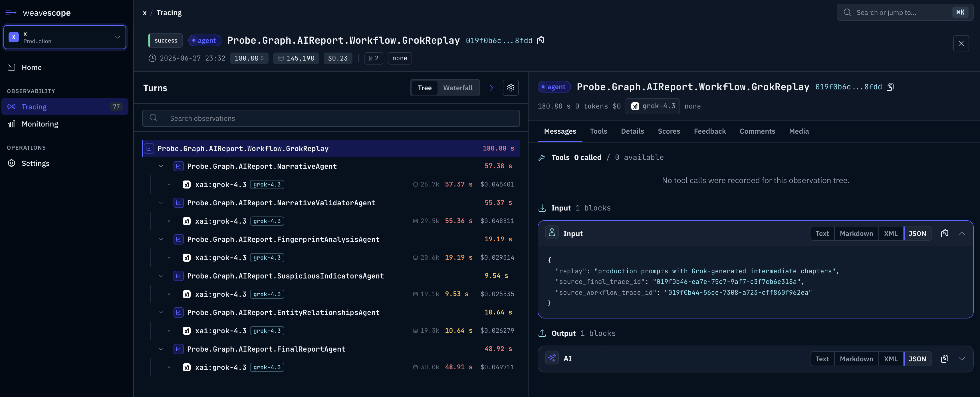Expand the AI output block

coord(961,359)
